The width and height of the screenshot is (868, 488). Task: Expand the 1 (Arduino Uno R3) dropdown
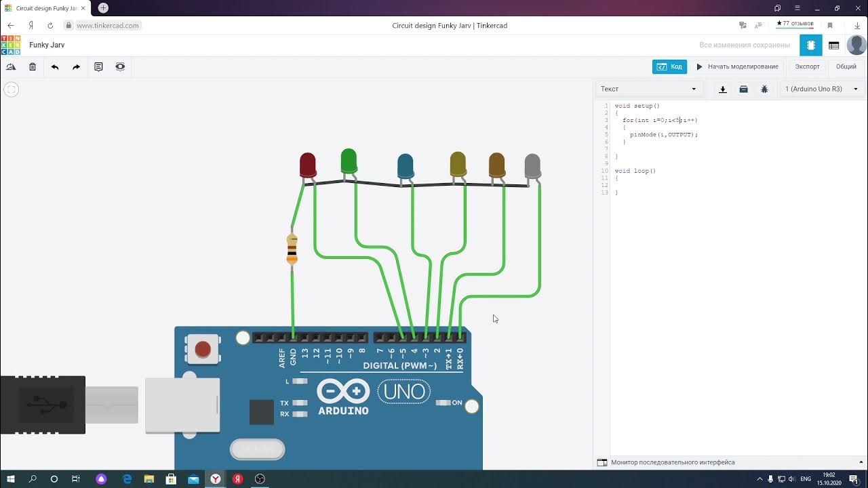[x=822, y=89]
